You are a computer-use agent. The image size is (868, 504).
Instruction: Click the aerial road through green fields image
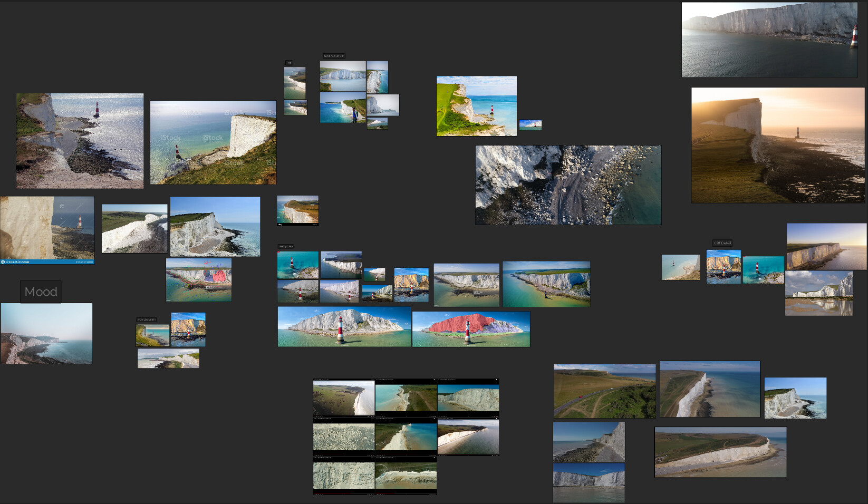coord(604,390)
